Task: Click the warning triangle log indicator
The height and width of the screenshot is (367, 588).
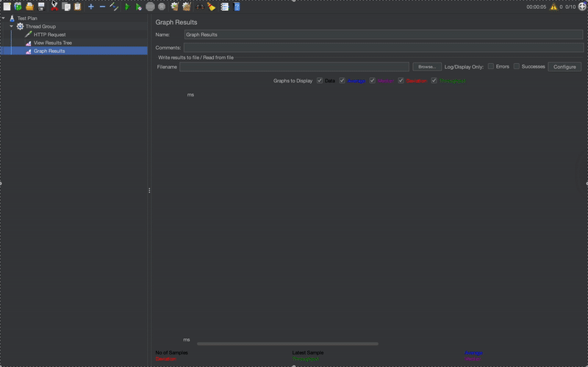Action: point(553,7)
